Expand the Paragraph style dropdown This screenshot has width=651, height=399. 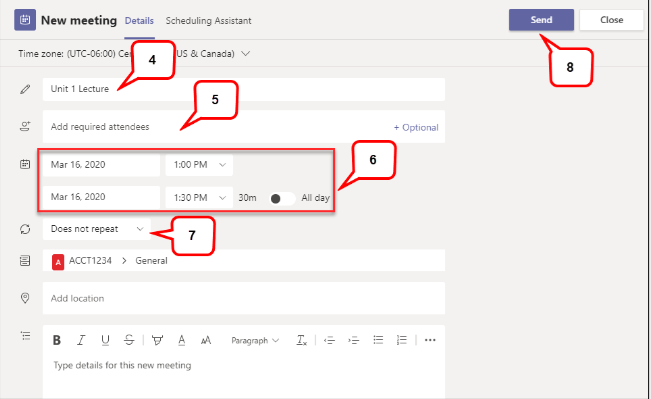[x=255, y=340]
